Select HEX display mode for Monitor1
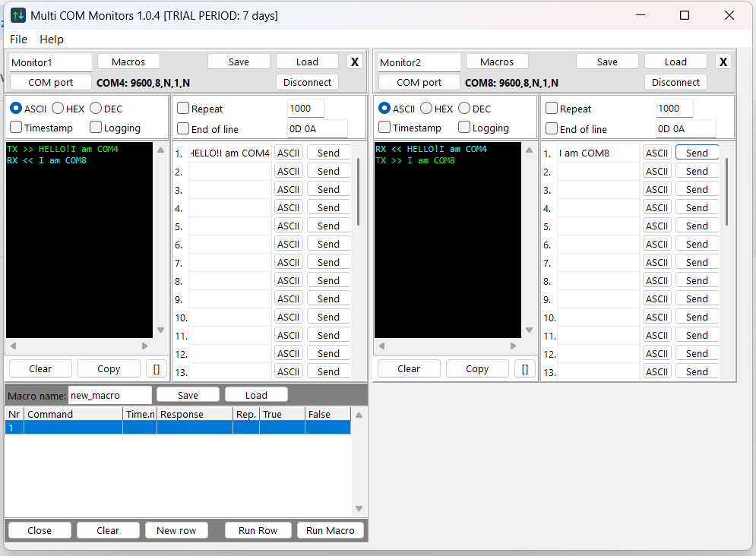 [x=56, y=108]
